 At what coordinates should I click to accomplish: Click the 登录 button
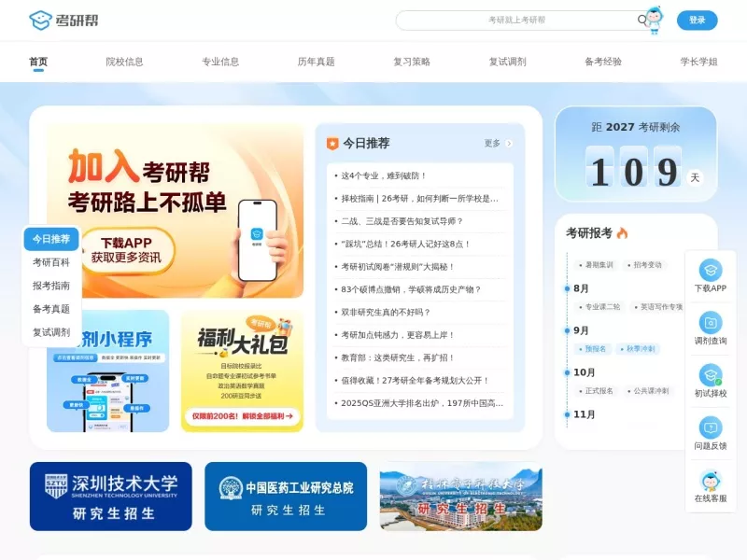[x=697, y=20]
